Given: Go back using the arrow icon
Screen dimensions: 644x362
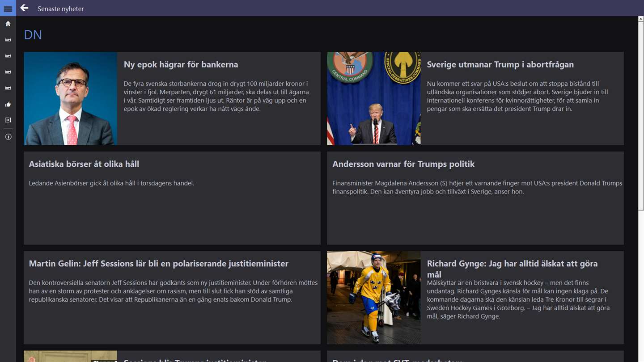Looking at the screenshot, I should (24, 8).
